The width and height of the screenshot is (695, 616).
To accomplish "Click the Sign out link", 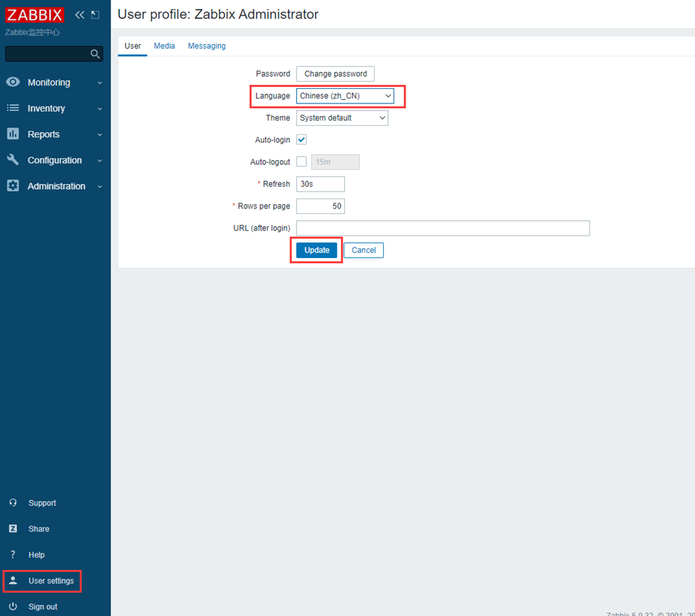I will point(43,607).
